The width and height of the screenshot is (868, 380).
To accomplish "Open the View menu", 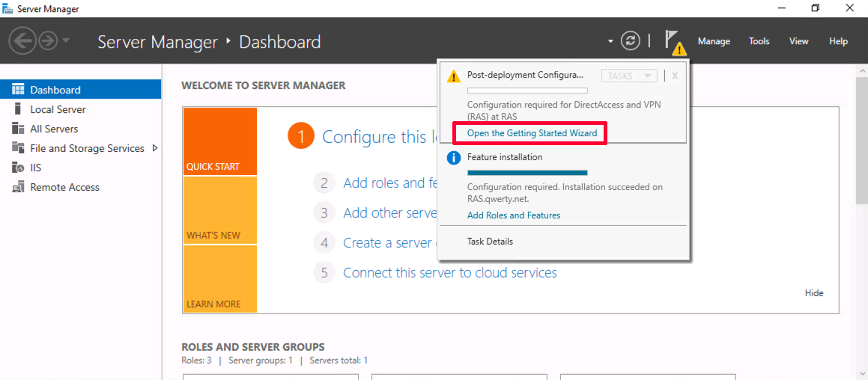I will tap(799, 41).
